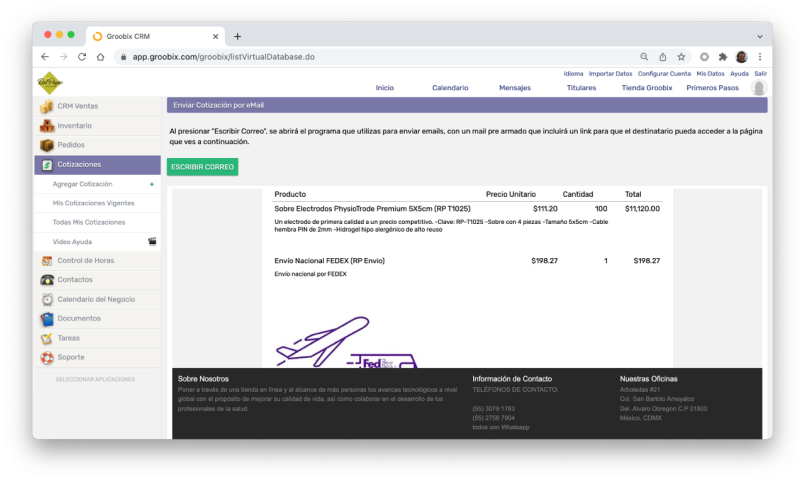Click the share page icon in address bar

(x=663, y=57)
